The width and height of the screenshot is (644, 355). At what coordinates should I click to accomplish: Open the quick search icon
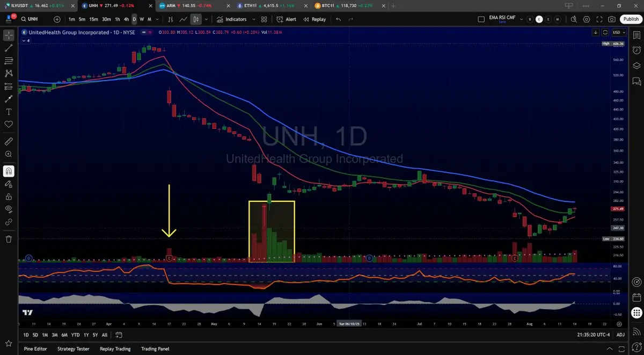point(574,19)
